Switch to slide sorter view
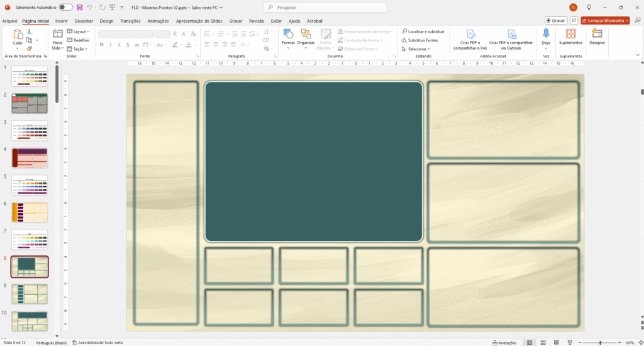This screenshot has height=346, width=644. (x=543, y=343)
